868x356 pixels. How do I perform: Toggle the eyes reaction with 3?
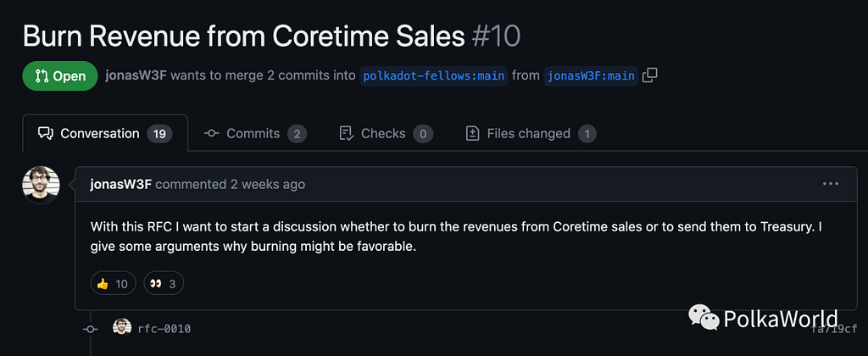click(x=164, y=284)
